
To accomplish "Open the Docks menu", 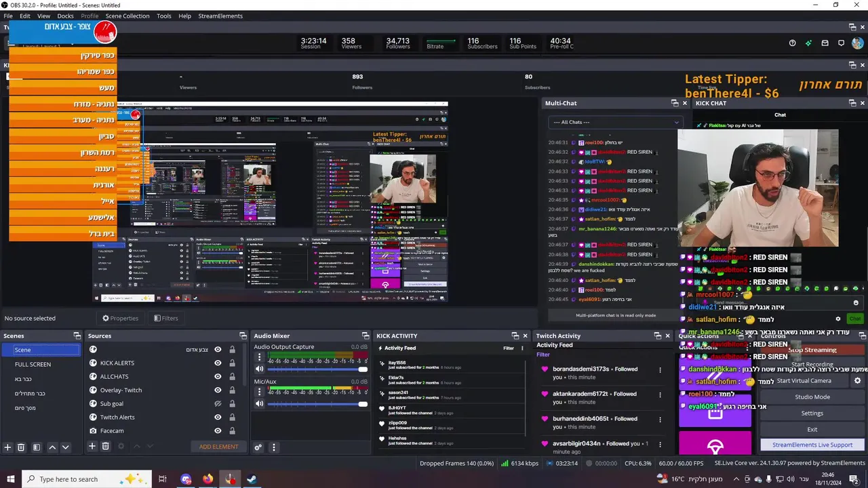I will click(x=65, y=16).
